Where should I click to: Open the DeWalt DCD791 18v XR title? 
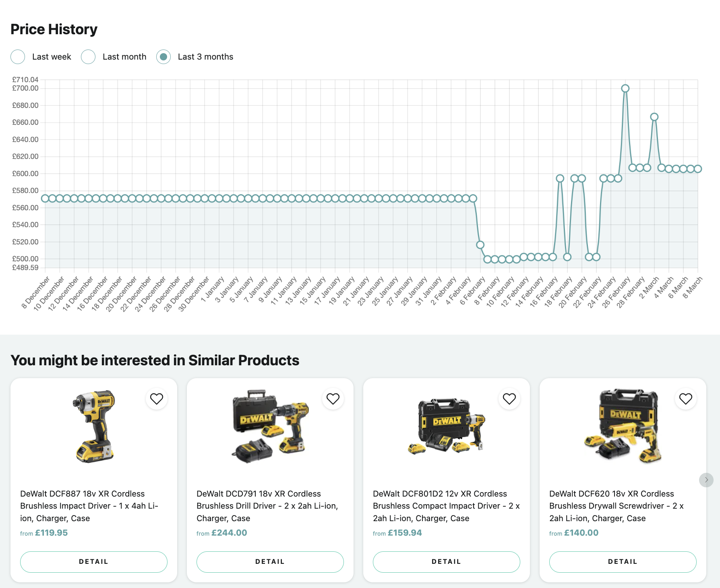(267, 506)
